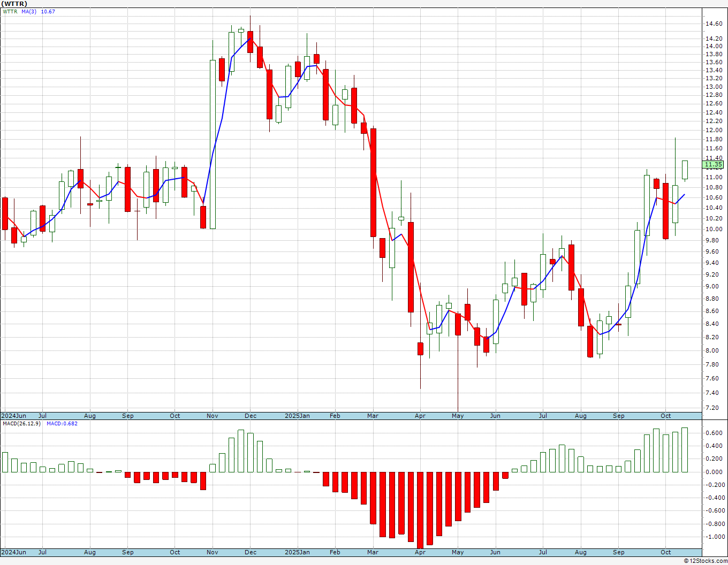Select Jun 2025 on the MACD panel time axis
This screenshot has height=565, width=728.
click(x=496, y=552)
